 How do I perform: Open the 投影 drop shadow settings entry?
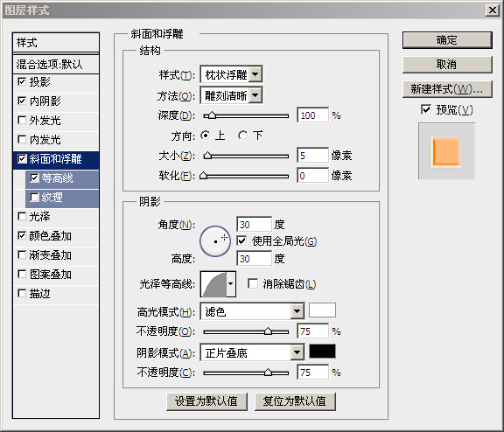pyautogui.click(x=39, y=82)
